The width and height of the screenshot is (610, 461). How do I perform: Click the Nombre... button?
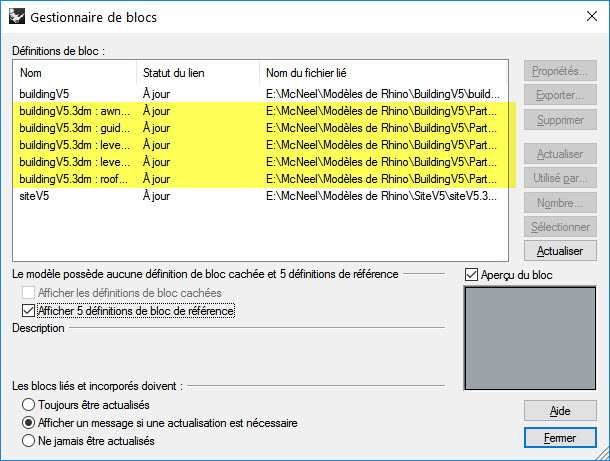coord(560,203)
